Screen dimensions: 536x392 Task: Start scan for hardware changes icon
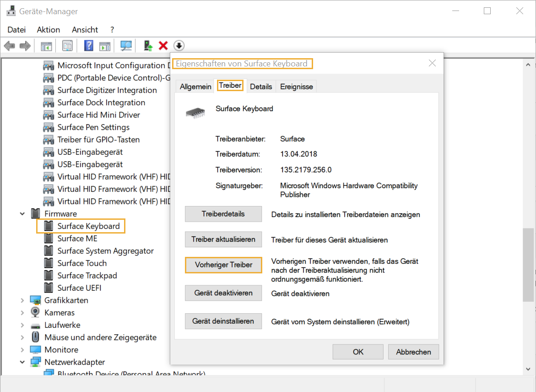(126, 45)
